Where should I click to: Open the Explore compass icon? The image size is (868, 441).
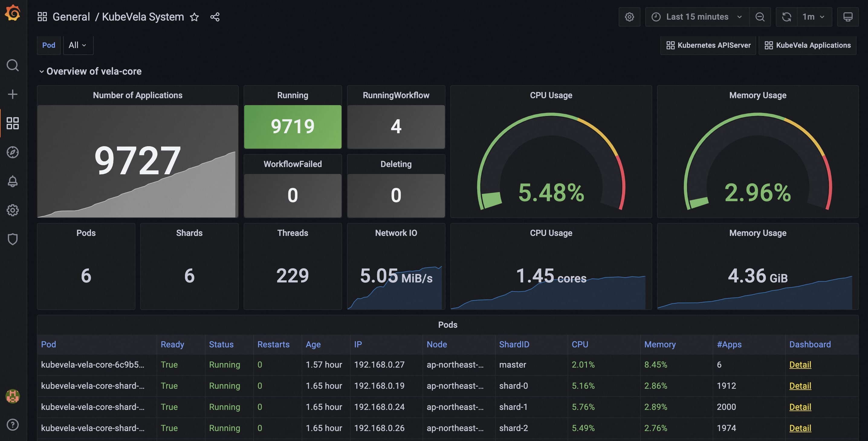coord(13,152)
